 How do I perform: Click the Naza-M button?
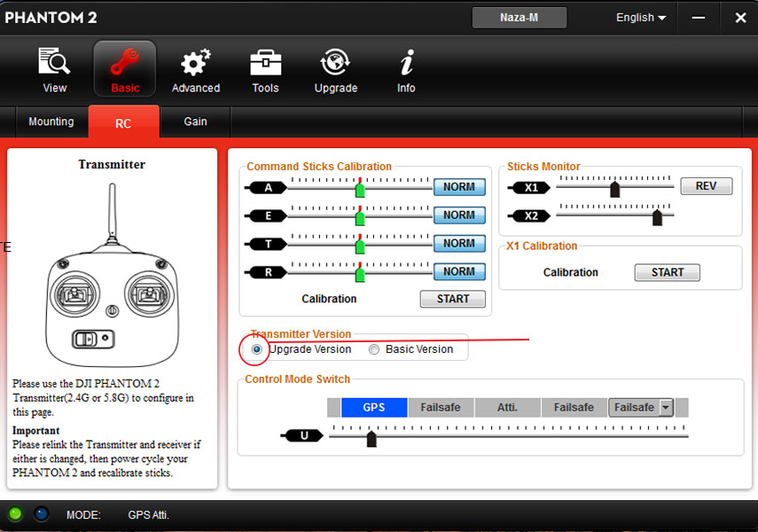520,18
